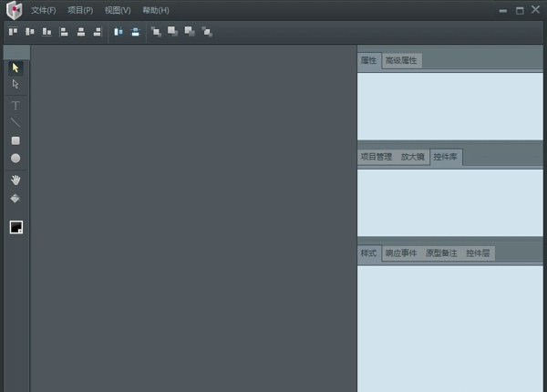Select the Rectangle shape tool

click(x=15, y=140)
